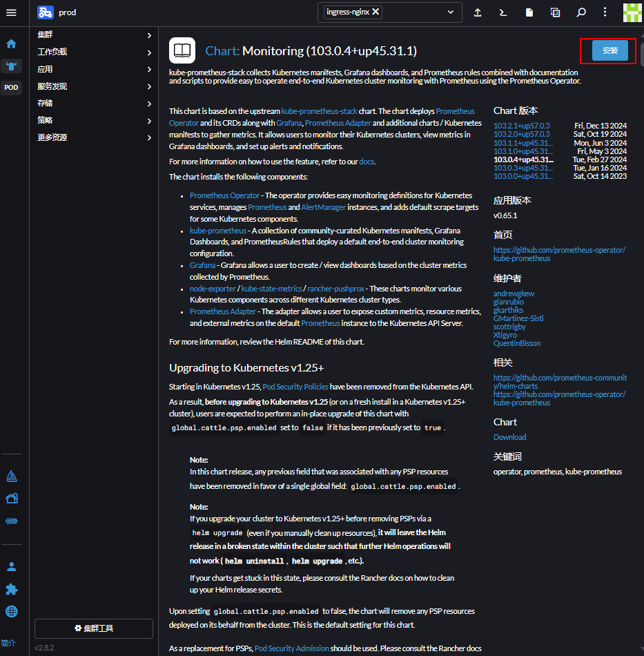This screenshot has height=656, width=644.
Task: Open the Extensions puzzle icon
Action: 11,590
